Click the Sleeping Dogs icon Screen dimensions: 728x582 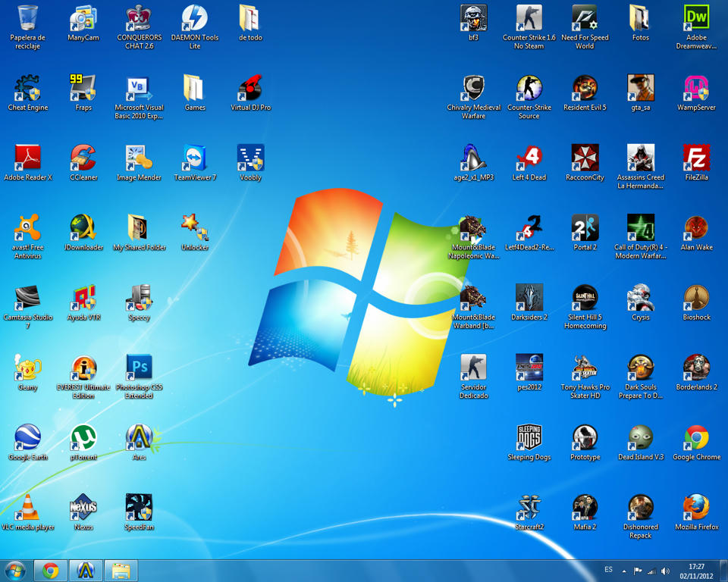pos(529,438)
